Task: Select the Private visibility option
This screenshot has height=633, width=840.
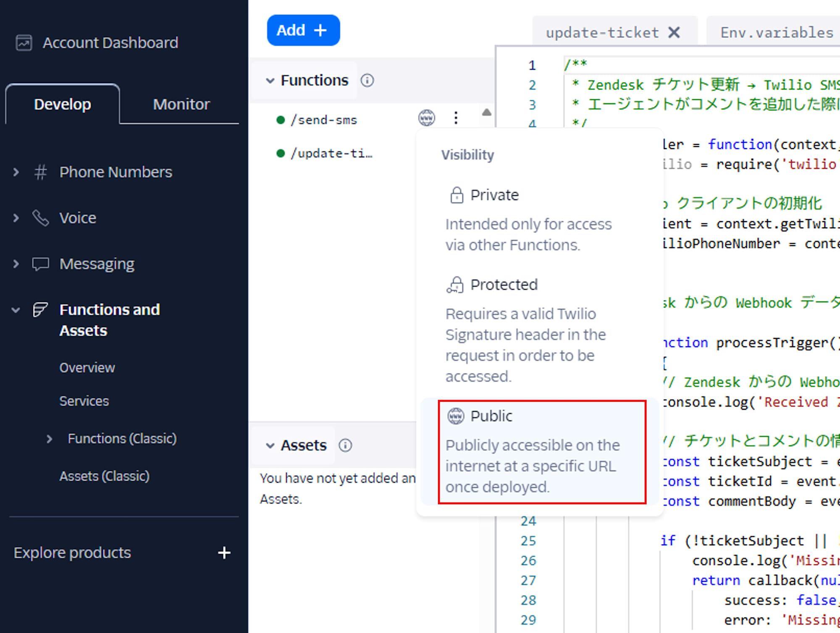Action: pos(539,220)
